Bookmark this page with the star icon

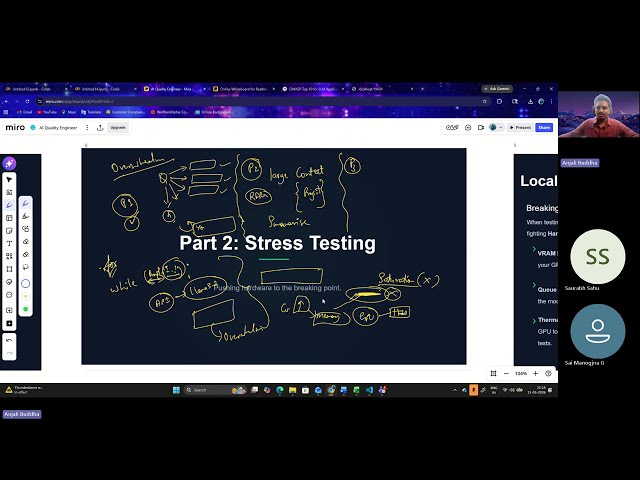484,101
